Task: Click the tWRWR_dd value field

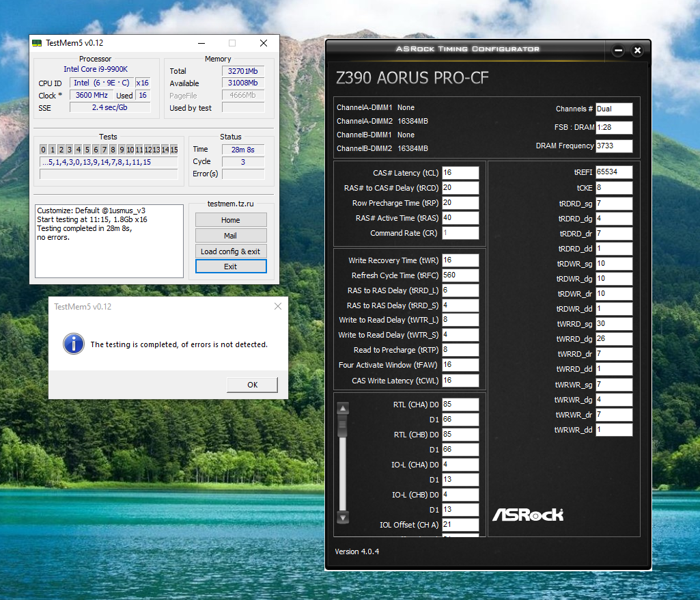Action: click(614, 430)
